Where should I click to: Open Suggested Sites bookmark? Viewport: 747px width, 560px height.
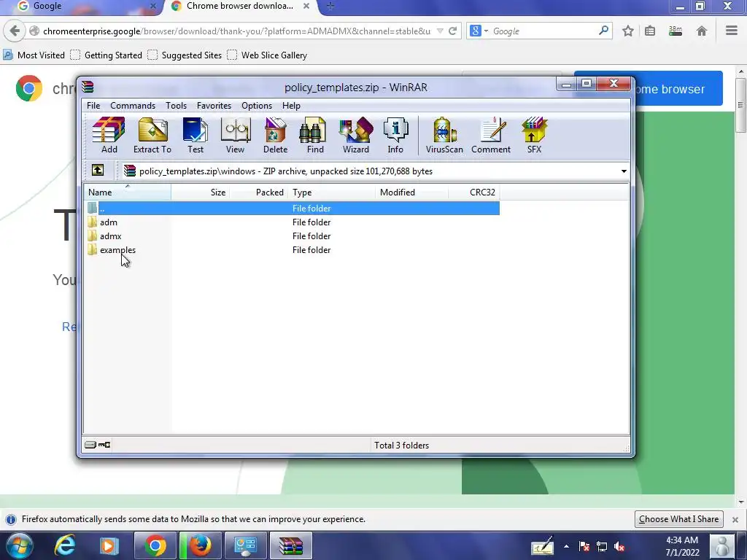[x=185, y=55]
